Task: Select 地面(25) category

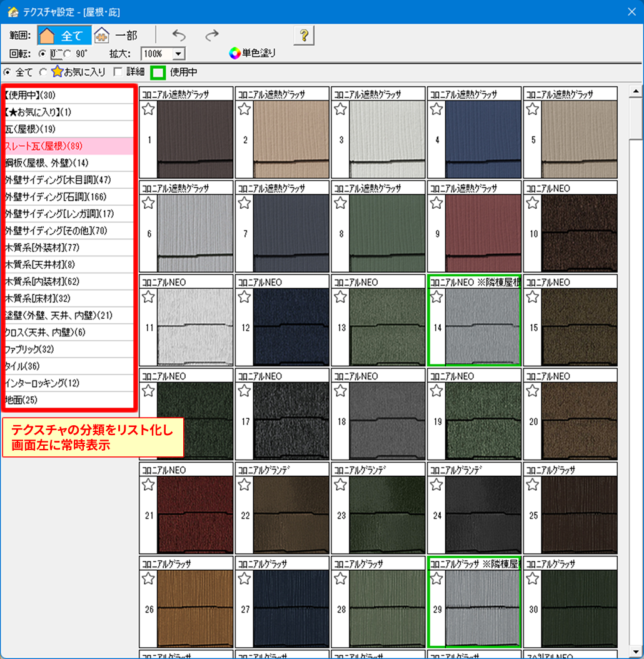Action: (69, 400)
